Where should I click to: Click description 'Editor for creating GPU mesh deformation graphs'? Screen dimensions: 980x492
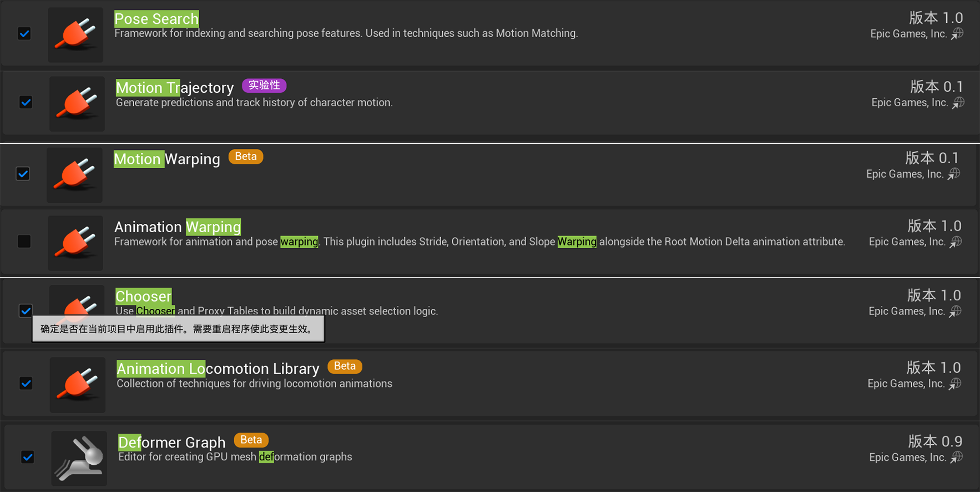coord(235,457)
